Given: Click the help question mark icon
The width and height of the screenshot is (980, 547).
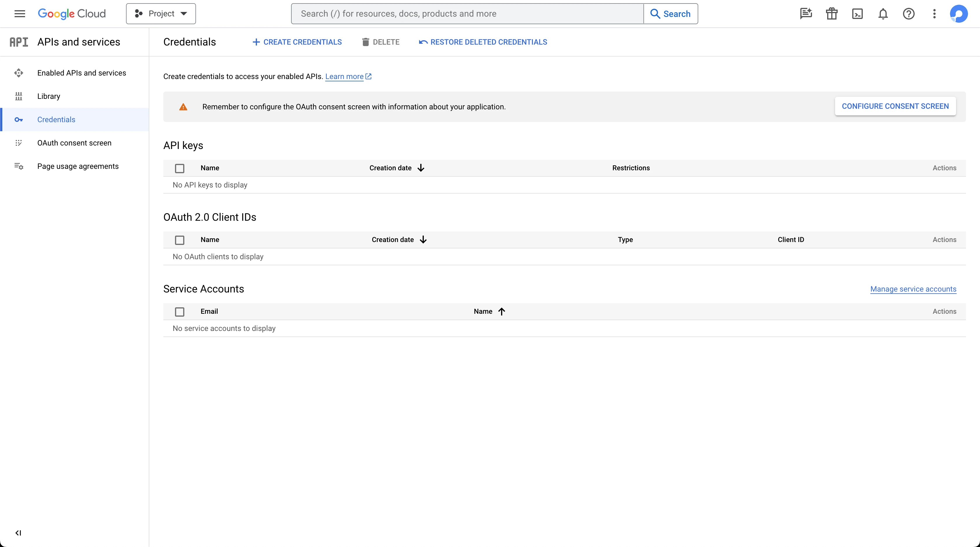Looking at the screenshot, I should [x=909, y=14].
